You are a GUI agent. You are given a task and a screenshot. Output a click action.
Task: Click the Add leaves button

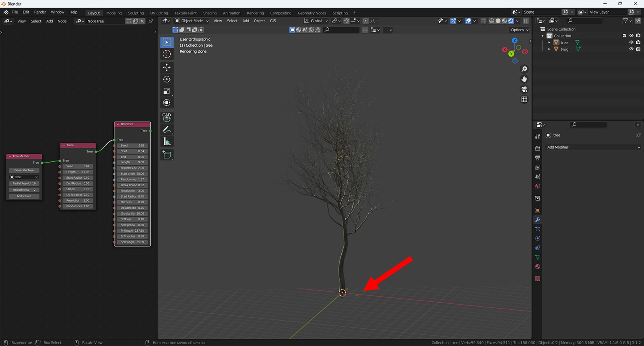point(24,196)
